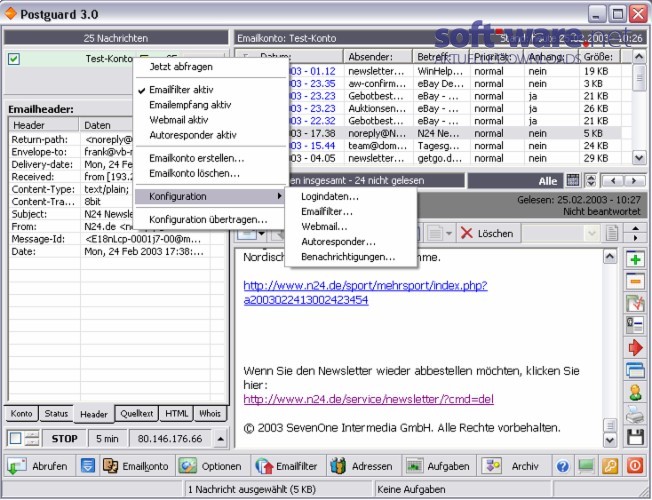Viewport: 652px width, 500px height.
Task: Click the green monitor icon in bottom toolbar
Action: pos(586,466)
